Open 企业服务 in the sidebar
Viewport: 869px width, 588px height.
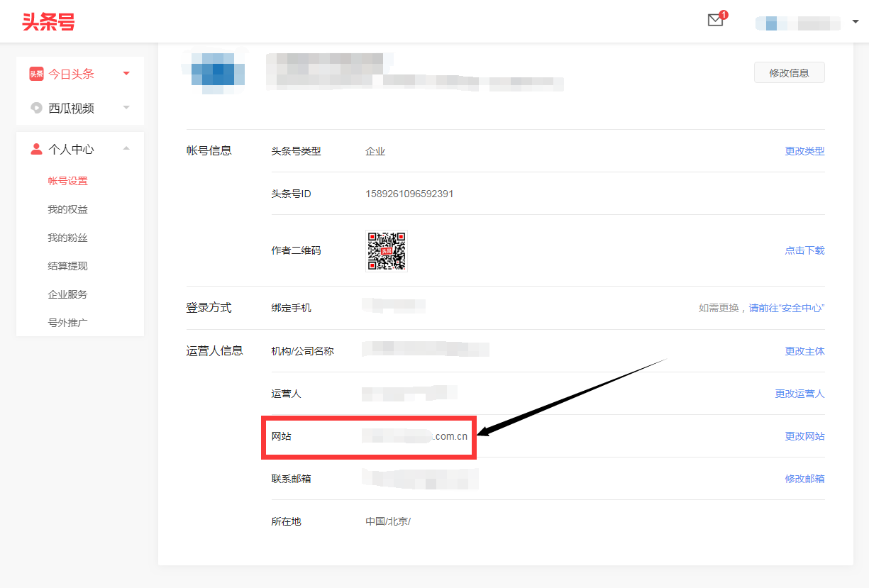tap(68, 294)
